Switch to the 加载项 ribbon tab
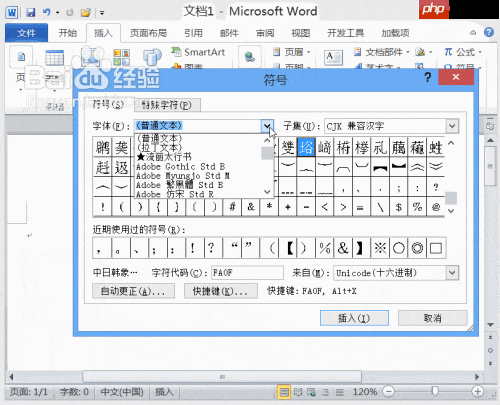This screenshot has width=500, height=405. point(395,33)
